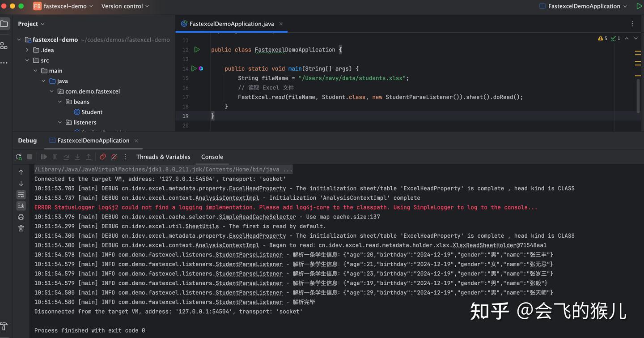Switch to the Threads & Variables tab
Viewport: 644px width, 338px height.
pyautogui.click(x=163, y=157)
